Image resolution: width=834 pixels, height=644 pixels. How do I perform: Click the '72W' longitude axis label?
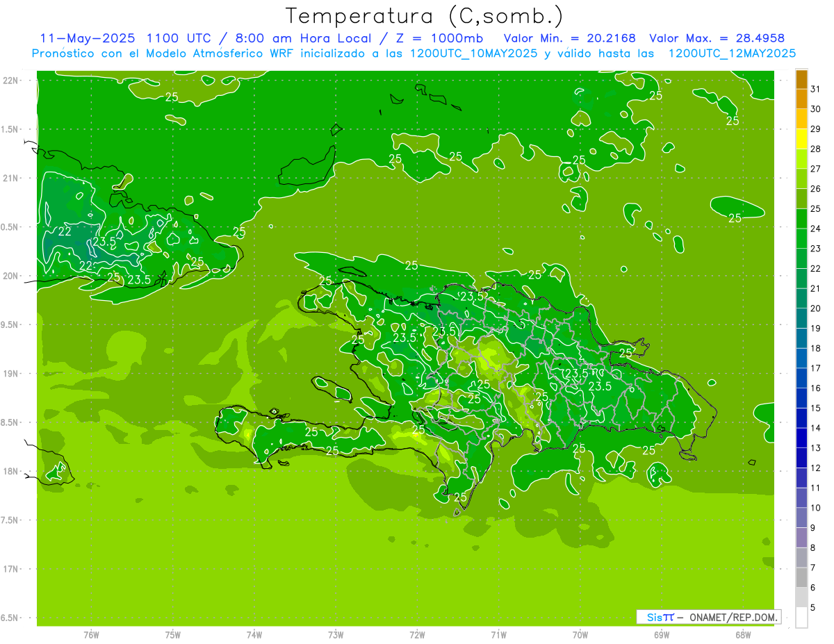coord(417,634)
